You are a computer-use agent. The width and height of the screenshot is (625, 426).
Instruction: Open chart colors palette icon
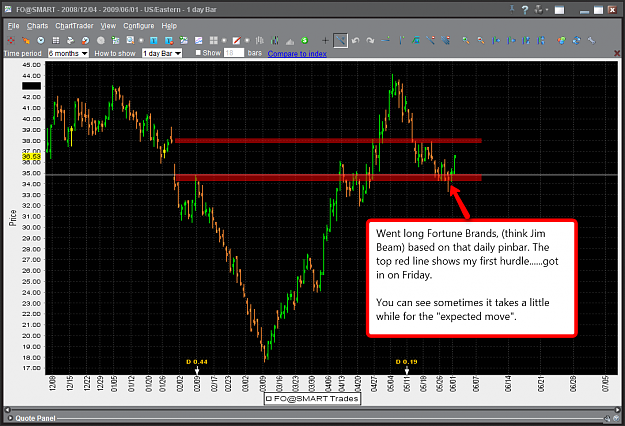(x=561, y=40)
